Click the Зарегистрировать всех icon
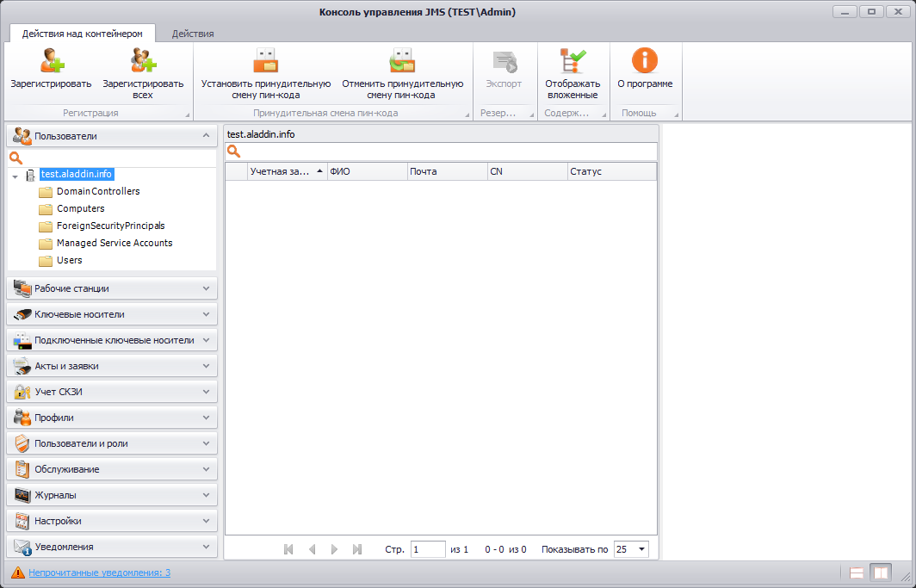Image resolution: width=916 pixels, height=588 pixels. pyautogui.click(x=144, y=60)
